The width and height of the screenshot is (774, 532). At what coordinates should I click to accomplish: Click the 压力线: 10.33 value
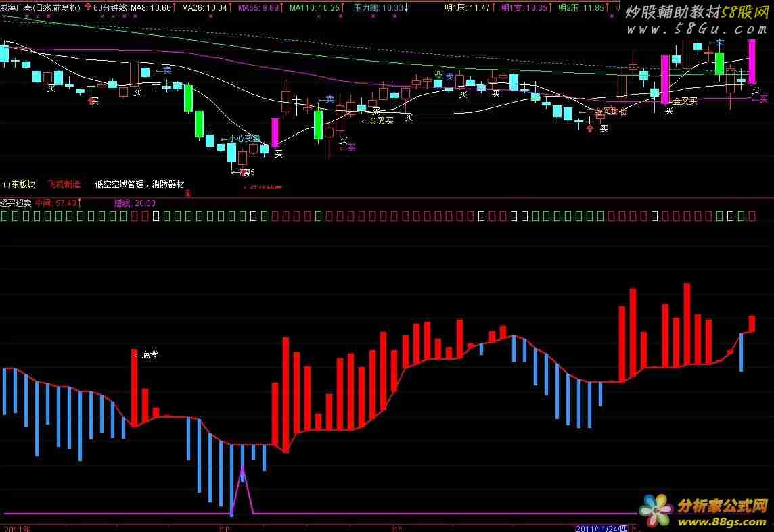tap(379, 8)
